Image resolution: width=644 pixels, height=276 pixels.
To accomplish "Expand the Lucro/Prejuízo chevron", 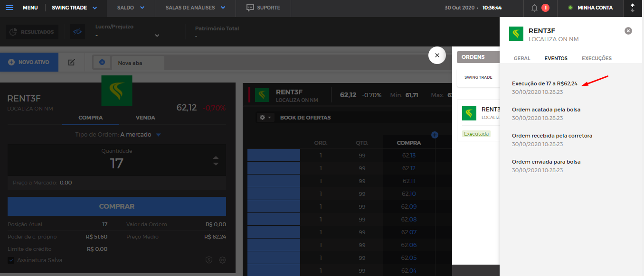I will click(157, 36).
